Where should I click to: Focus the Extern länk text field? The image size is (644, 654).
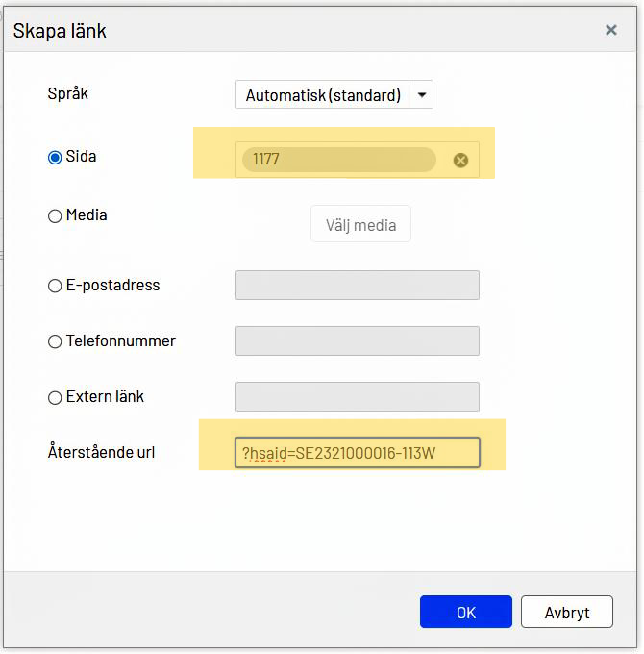coord(357,397)
